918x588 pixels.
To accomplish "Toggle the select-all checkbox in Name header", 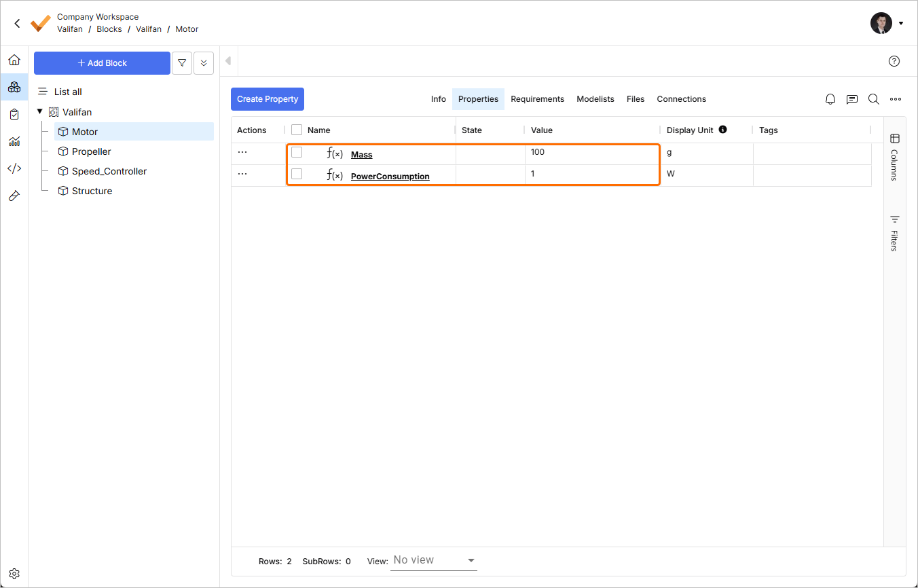I will pos(297,130).
